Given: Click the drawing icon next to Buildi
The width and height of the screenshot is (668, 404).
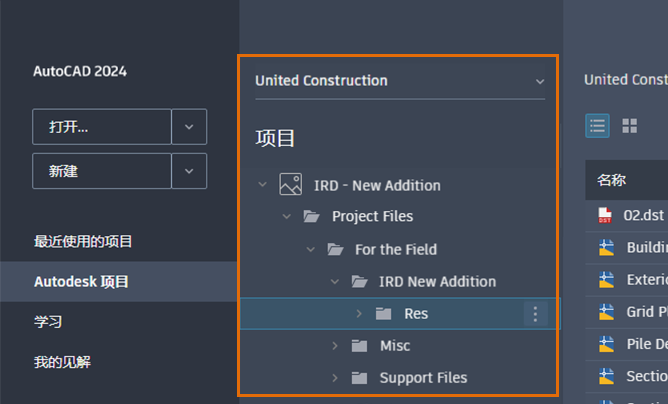Looking at the screenshot, I should tap(606, 248).
